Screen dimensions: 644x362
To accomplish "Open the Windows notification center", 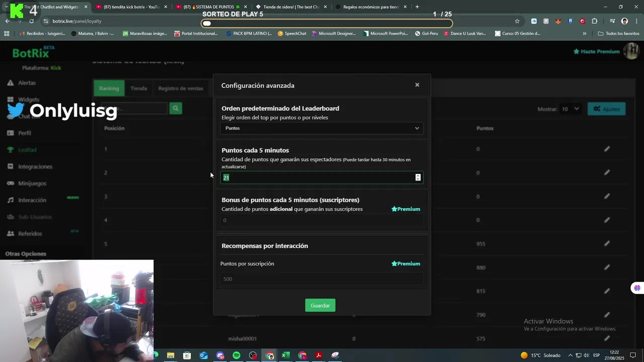I will 633,355.
